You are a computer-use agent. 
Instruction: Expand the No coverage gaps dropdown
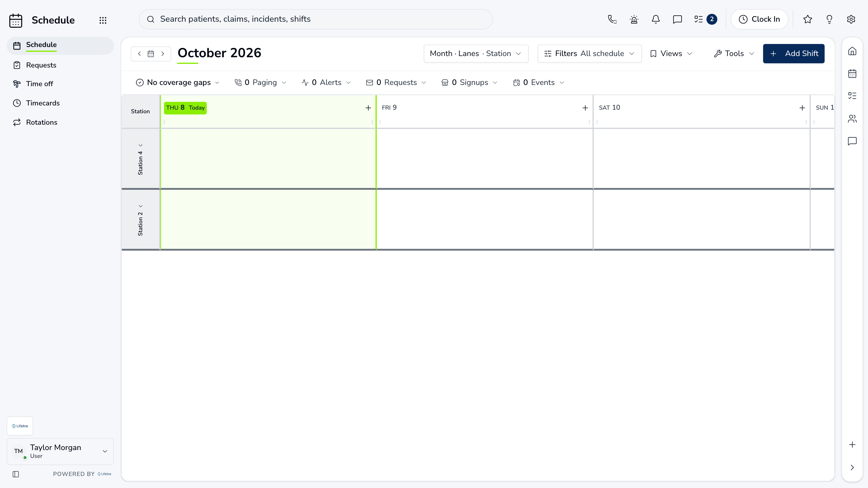pyautogui.click(x=178, y=83)
